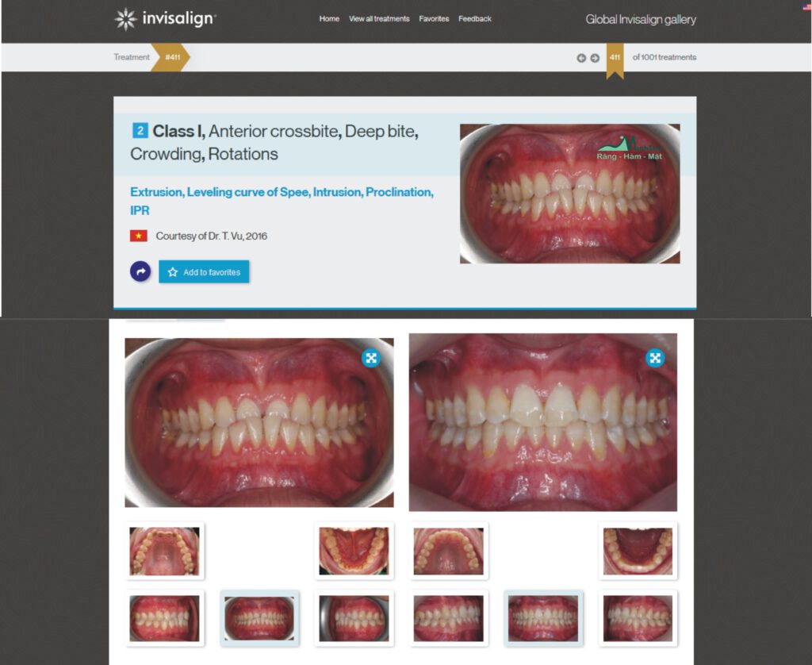Go to next treatment with right arrow
The height and width of the screenshot is (665, 812).
click(x=595, y=58)
